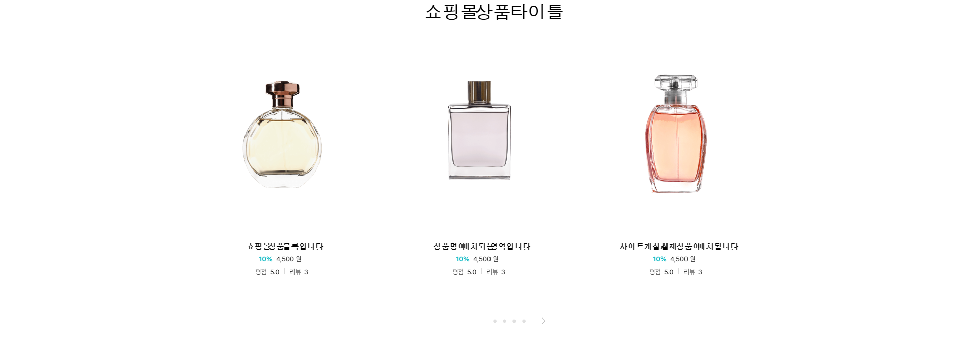980x342 pixels.
Task: Click 4,500원 price under the pink perfume
Action: coord(682,259)
